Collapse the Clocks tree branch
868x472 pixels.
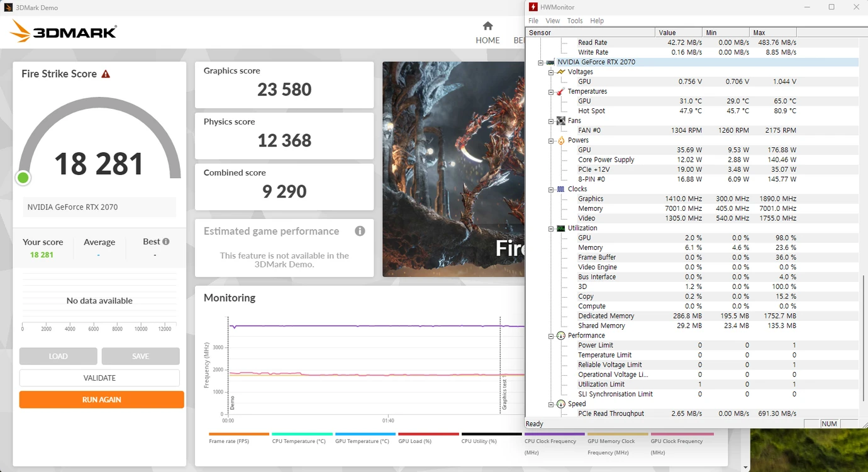tap(551, 189)
